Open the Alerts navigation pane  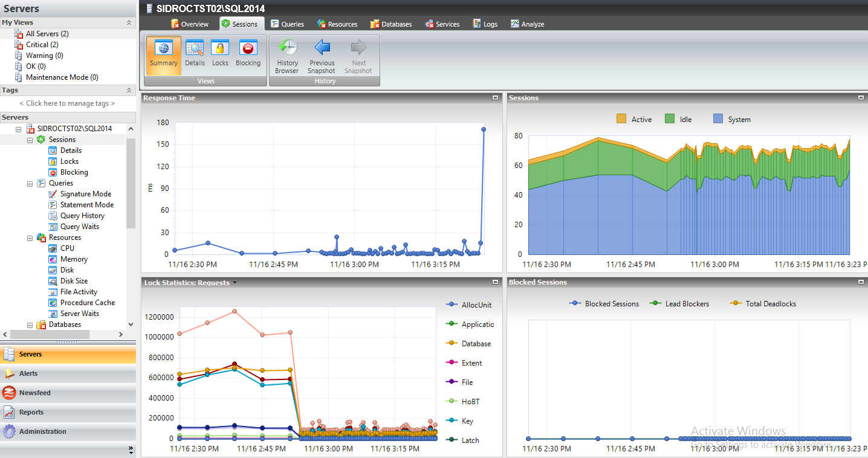tap(28, 373)
